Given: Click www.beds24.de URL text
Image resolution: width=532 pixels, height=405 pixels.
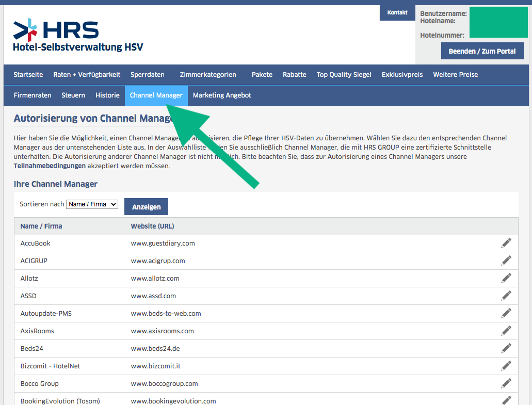Looking at the screenshot, I should 155,348.
